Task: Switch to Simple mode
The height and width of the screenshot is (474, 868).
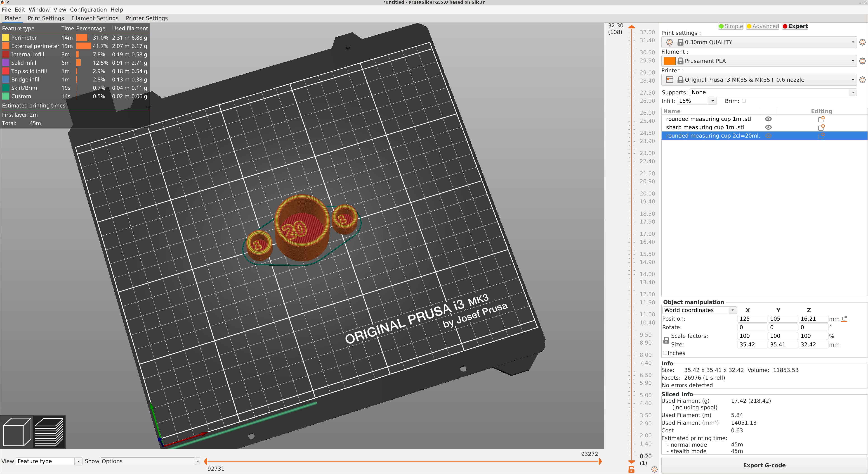Action: tap(731, 26)
